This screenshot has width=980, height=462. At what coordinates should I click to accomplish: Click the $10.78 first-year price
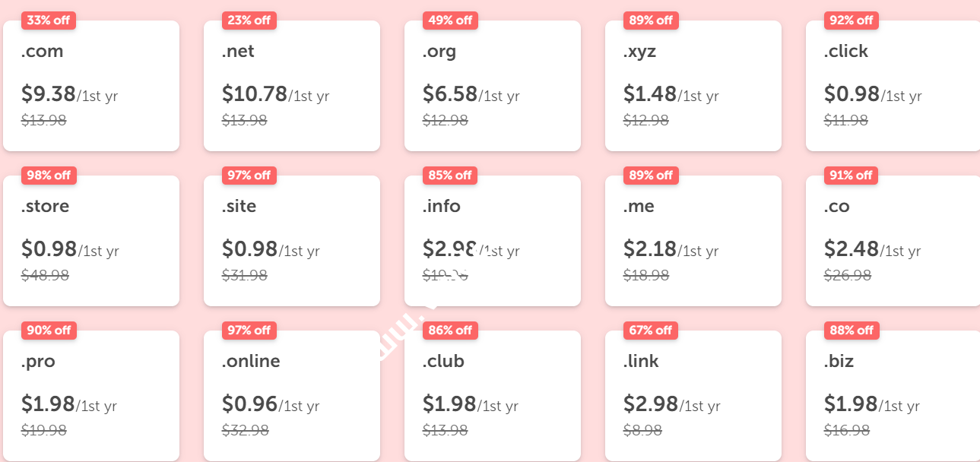(255, 94)
